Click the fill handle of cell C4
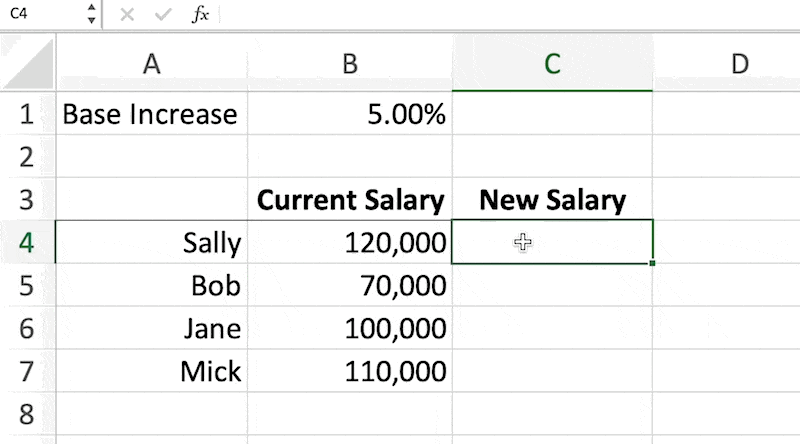 652,263
